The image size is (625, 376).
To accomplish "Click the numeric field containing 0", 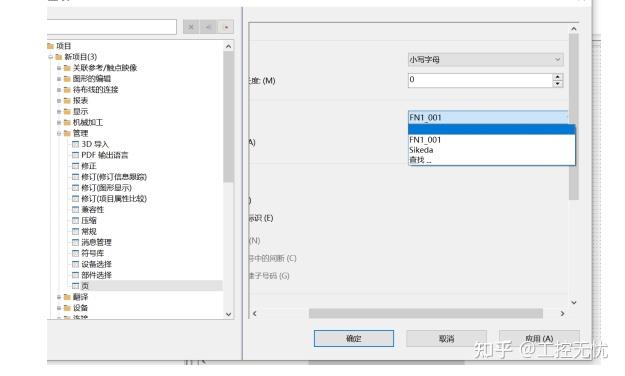I will [480, 80].
